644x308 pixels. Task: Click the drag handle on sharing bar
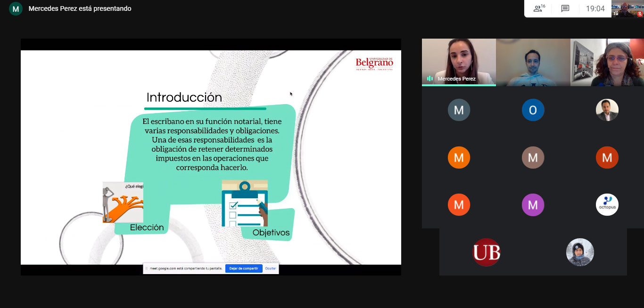146,268
